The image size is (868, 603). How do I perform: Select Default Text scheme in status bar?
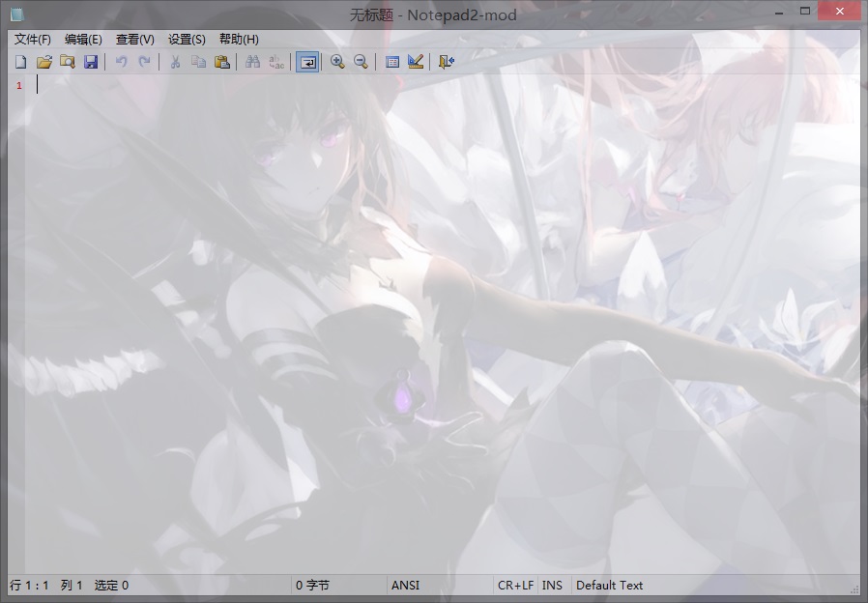[x=609, y=586]
